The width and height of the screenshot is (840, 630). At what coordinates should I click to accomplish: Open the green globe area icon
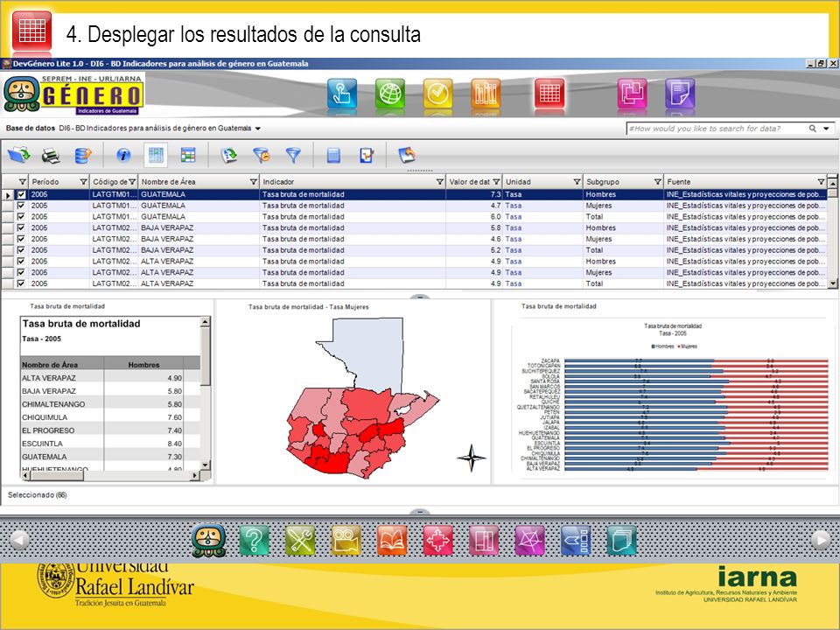pyautogui.click(x=390, y=94)
